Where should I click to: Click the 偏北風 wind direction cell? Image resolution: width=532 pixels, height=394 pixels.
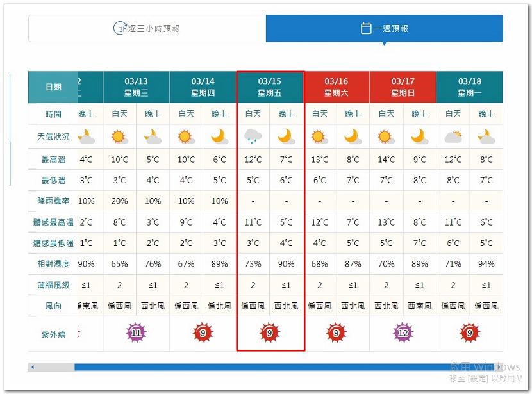[219, 306]
